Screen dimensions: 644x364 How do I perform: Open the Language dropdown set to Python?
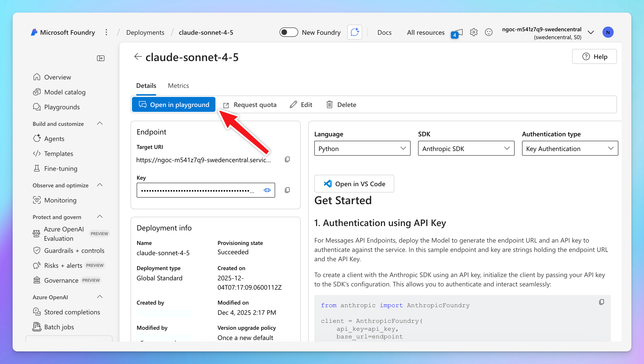tap(362, 148)
